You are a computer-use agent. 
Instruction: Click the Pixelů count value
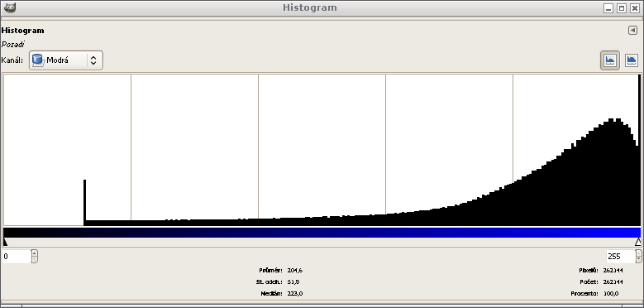613,270
